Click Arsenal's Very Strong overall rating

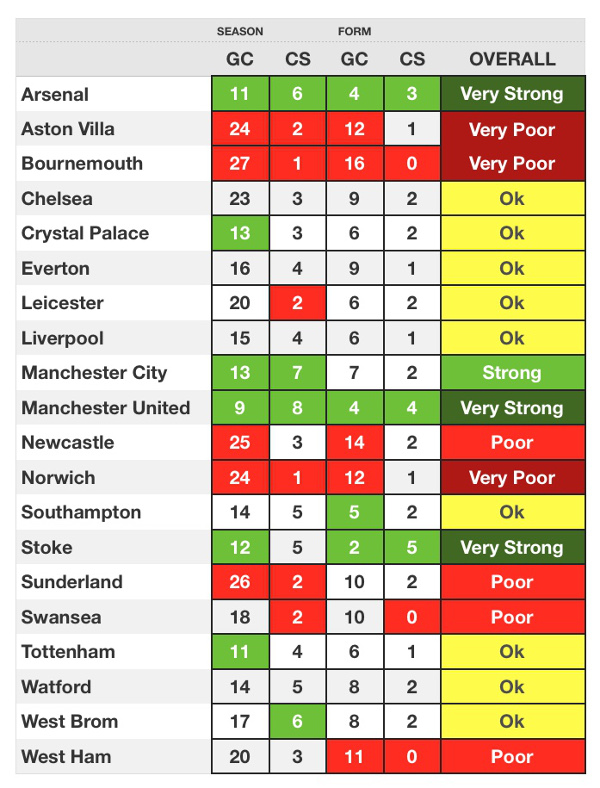pyautogui.click(x=513, y=93)
